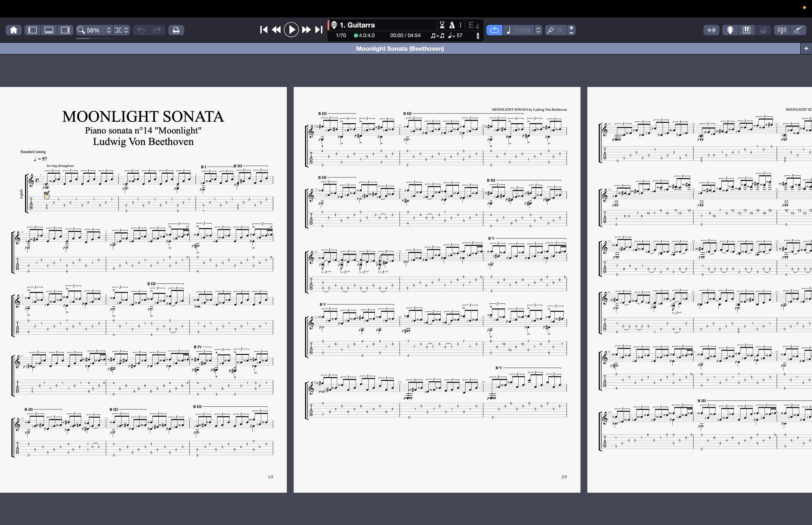This screenshot has height=525, width=812.
Task: Click the page 2 header text
Action: click(x=529, y=110)
